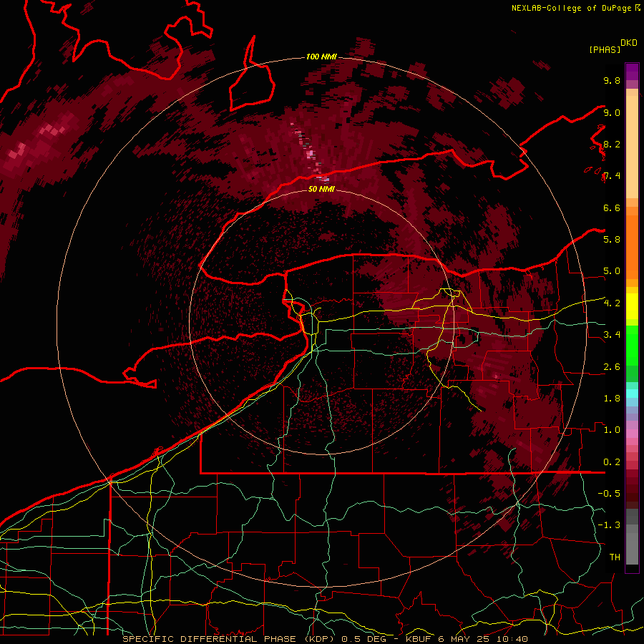Select the 0.5 DEG elevation text
Image resolution: width=644 pixels, height=644 pixels.
coord(364,639)
